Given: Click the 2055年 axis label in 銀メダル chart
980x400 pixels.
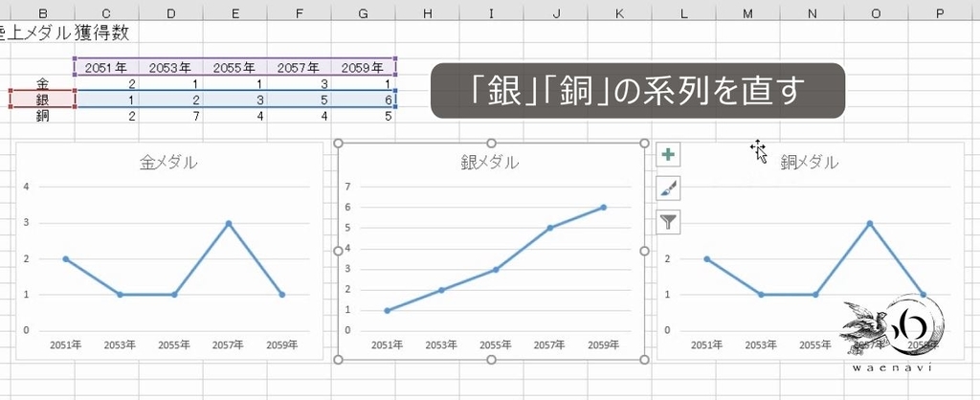Looking at the screenshot, I should [496, 345].
